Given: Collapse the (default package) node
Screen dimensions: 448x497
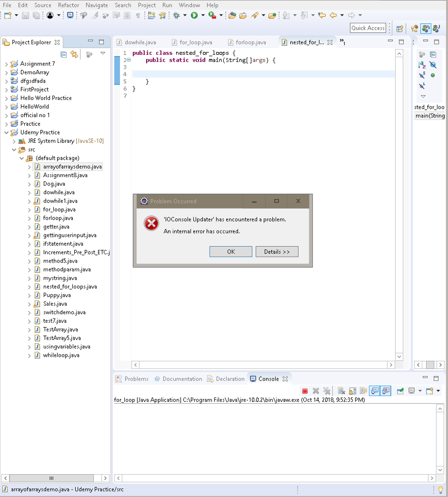Looking at the screenshot, I should click(x=21, y=158).
